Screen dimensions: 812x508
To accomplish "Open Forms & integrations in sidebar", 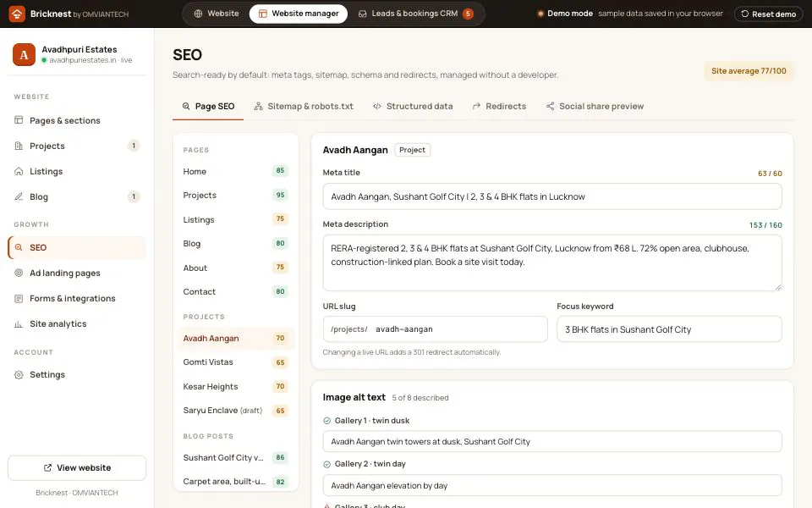I will 77,298.
